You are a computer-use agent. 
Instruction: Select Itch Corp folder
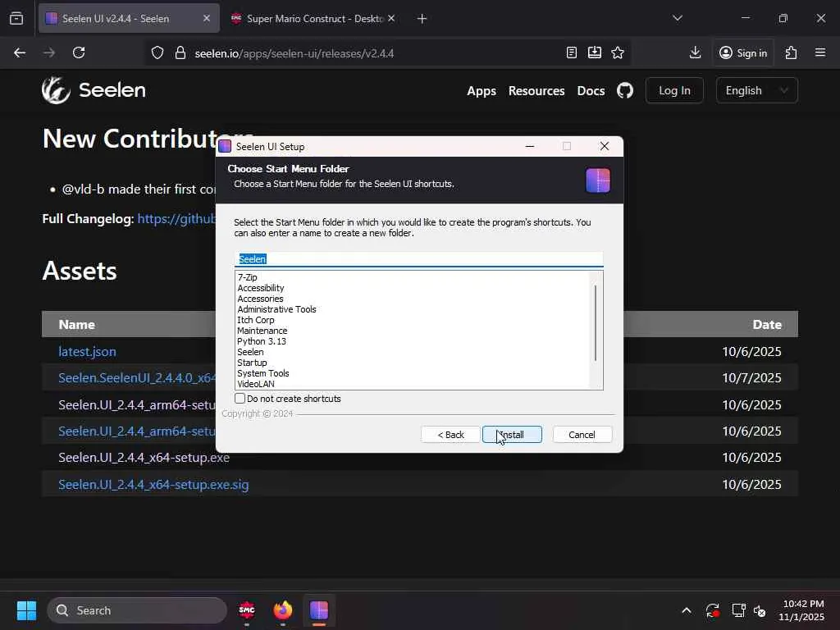[256, 320]
